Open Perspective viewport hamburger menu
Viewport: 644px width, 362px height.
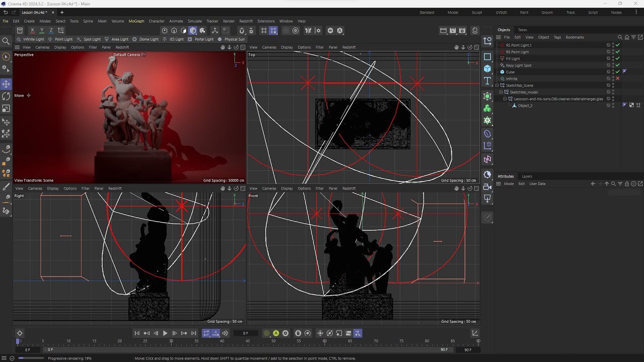[17, 47]
